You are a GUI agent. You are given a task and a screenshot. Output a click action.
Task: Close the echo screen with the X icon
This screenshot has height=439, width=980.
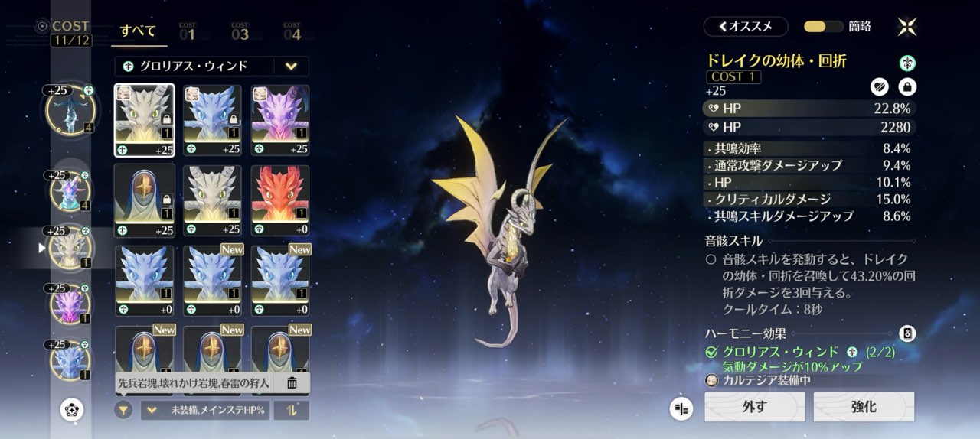pos(906,27)
